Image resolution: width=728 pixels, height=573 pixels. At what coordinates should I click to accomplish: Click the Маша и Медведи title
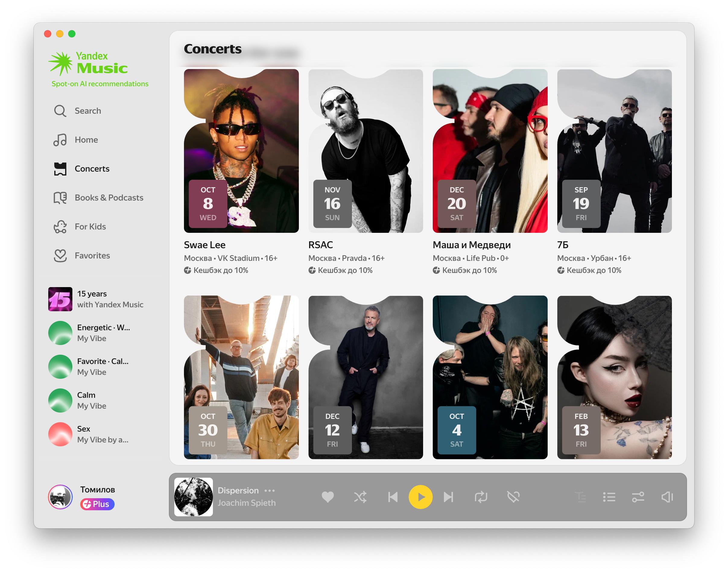point(472,245)
